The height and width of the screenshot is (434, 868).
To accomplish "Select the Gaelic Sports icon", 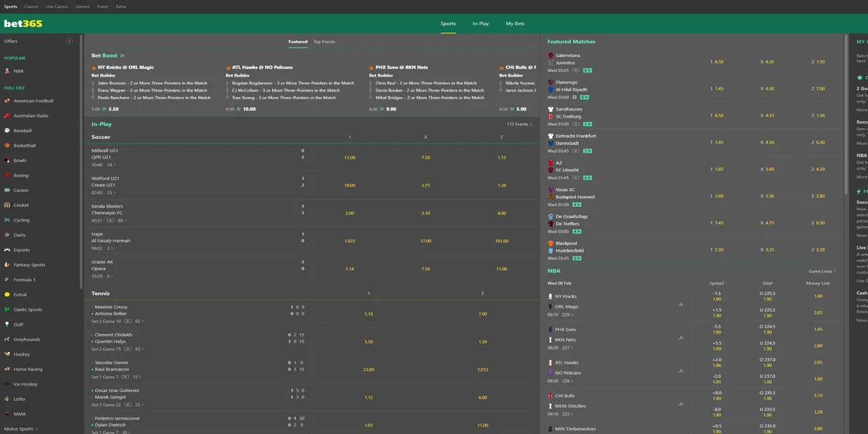I will tap(7, 309).
